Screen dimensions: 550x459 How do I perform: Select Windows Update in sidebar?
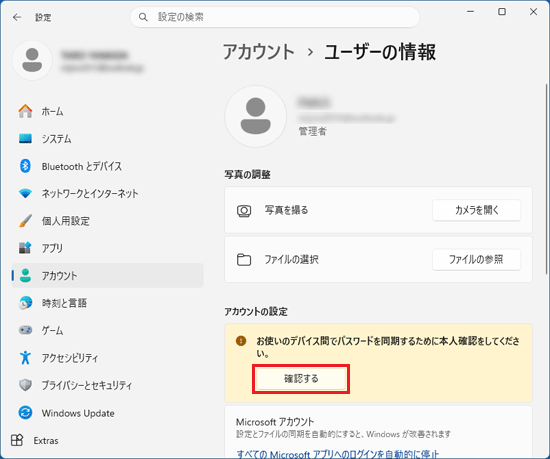[107, 413]
